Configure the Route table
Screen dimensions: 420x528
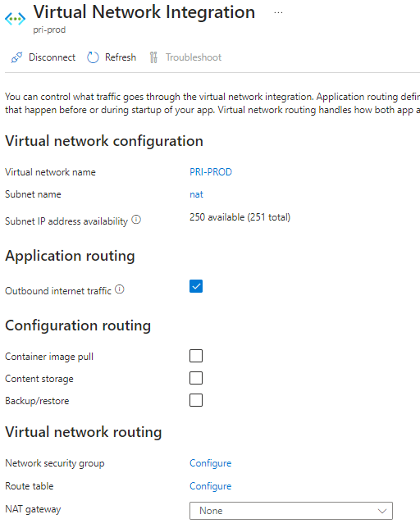tap(211, 486)
